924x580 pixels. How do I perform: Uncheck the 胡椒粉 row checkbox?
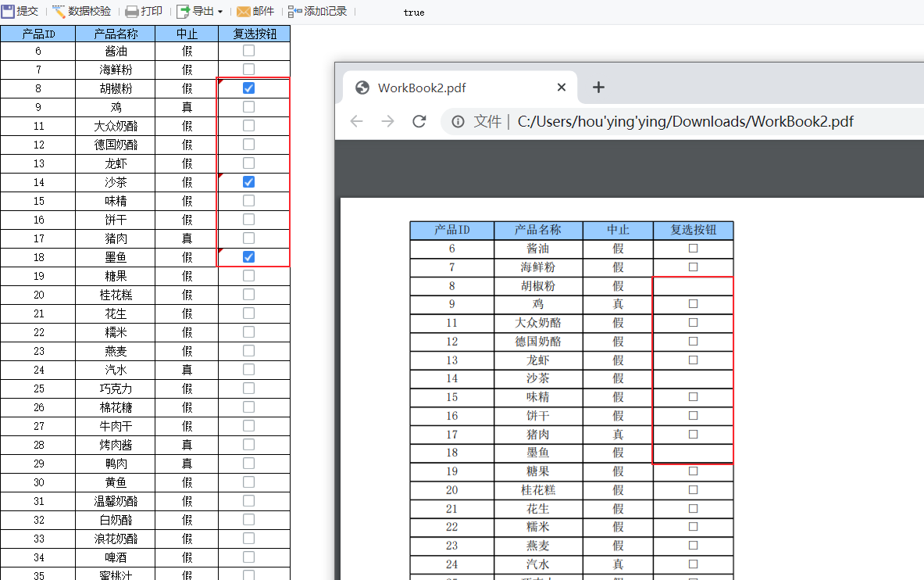(248, 88)
